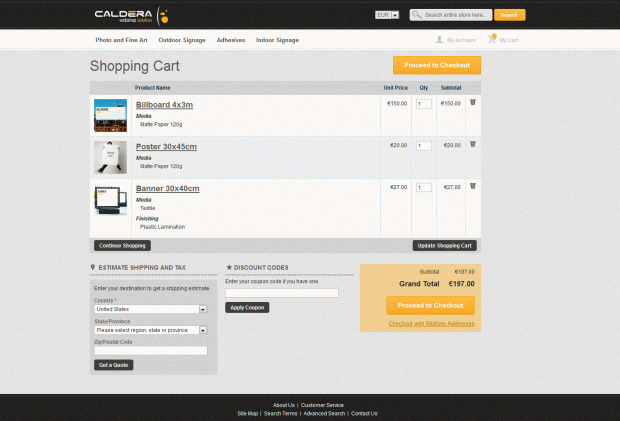Open Search Terms footer link
The image size is (620, 421).
tap(281, 413)
